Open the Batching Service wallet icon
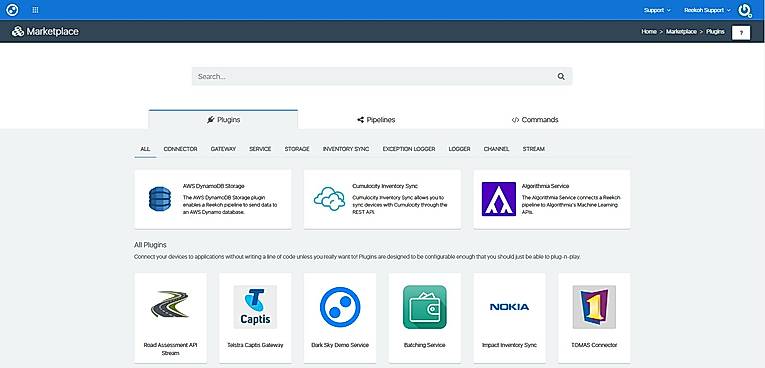This screenshot has height=368, width=765. [424, 307]
